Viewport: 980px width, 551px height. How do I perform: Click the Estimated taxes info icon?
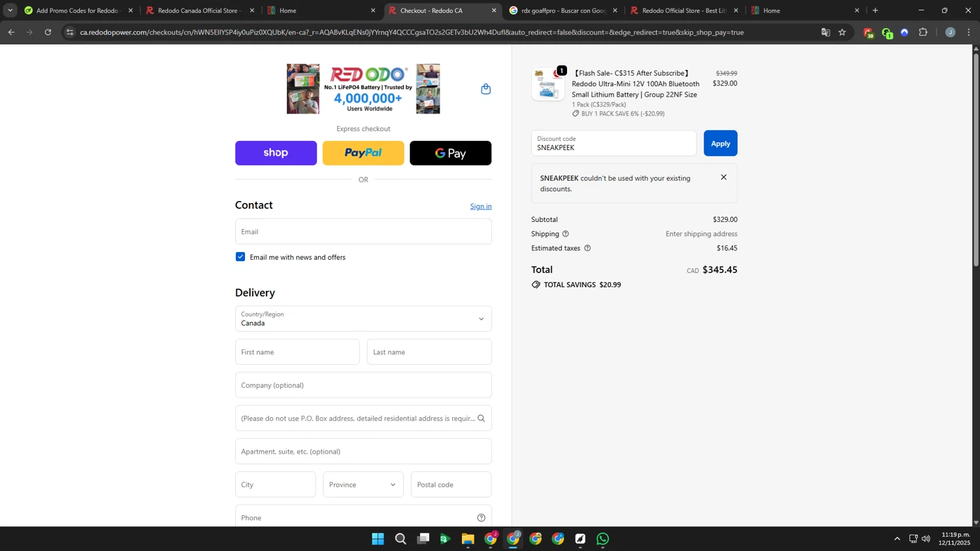(587, 248)
